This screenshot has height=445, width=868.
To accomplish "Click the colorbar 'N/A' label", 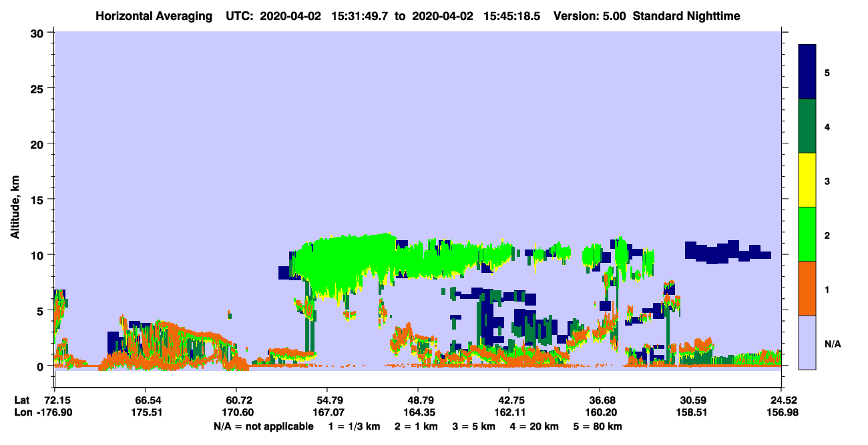I will [832, 344].
